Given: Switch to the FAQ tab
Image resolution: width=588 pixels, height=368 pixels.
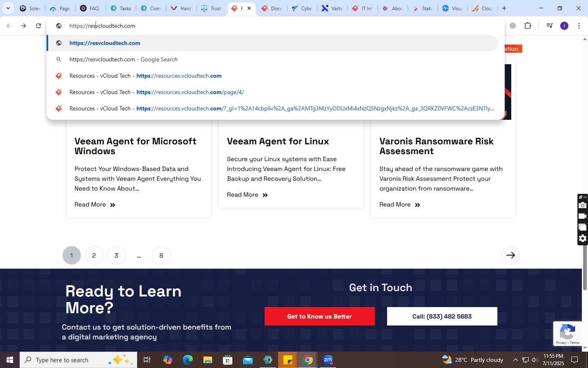Looking at the screenshot, I should pyautogui.click(x=90, y=8).
